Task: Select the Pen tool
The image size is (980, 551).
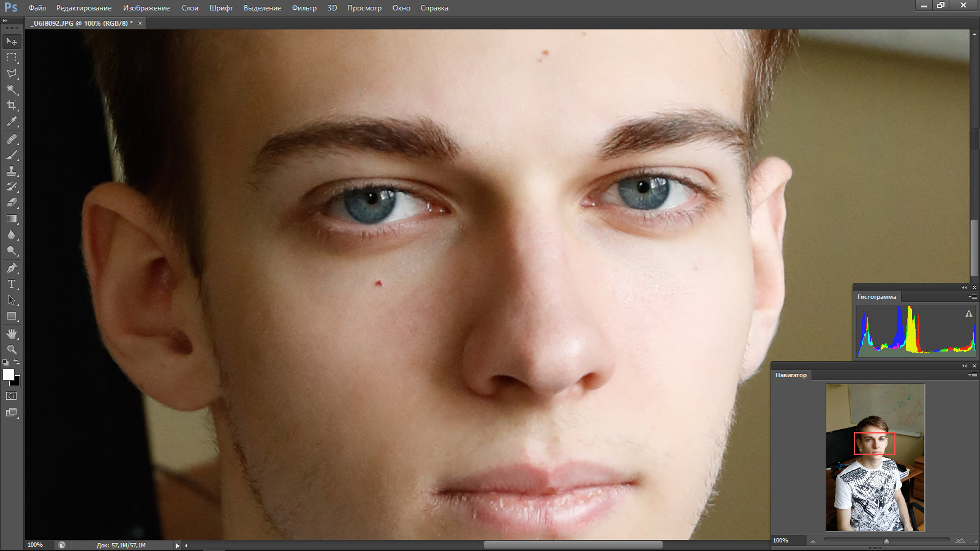Action: tap(12, 268)
